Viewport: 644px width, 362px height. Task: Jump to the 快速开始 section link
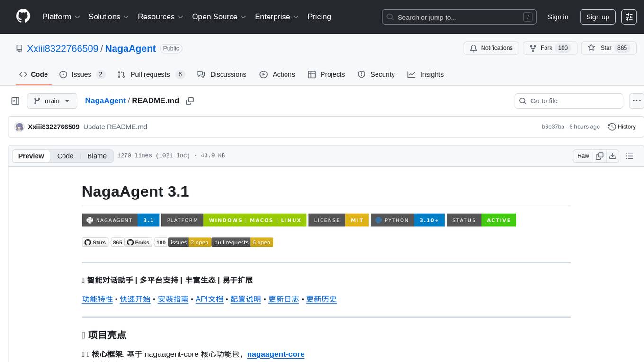(x=135, y=299)
